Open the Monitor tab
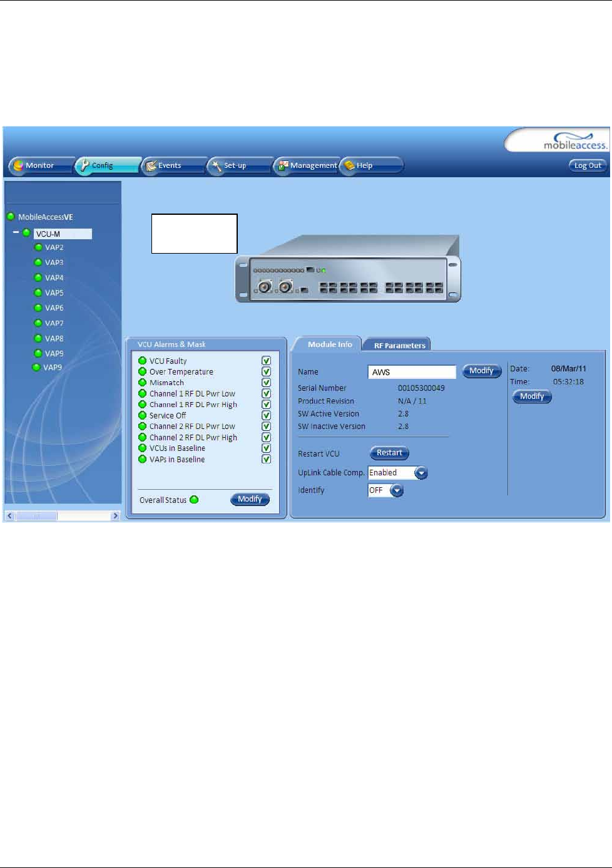612x868 pixels. pos(41,165)
